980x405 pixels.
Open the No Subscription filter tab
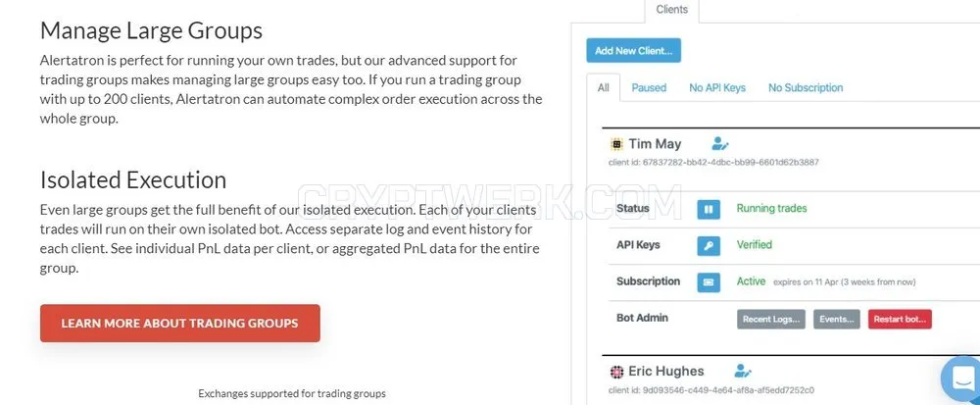[806, 87]
